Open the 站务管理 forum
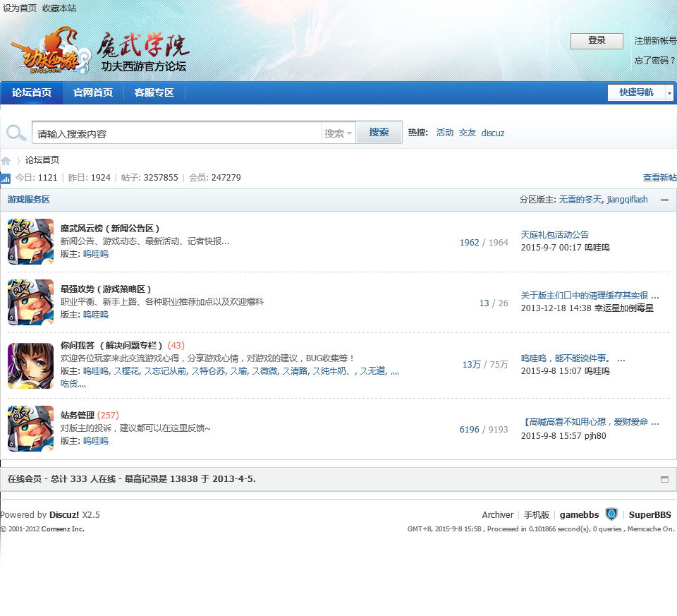 click(78, 416)
